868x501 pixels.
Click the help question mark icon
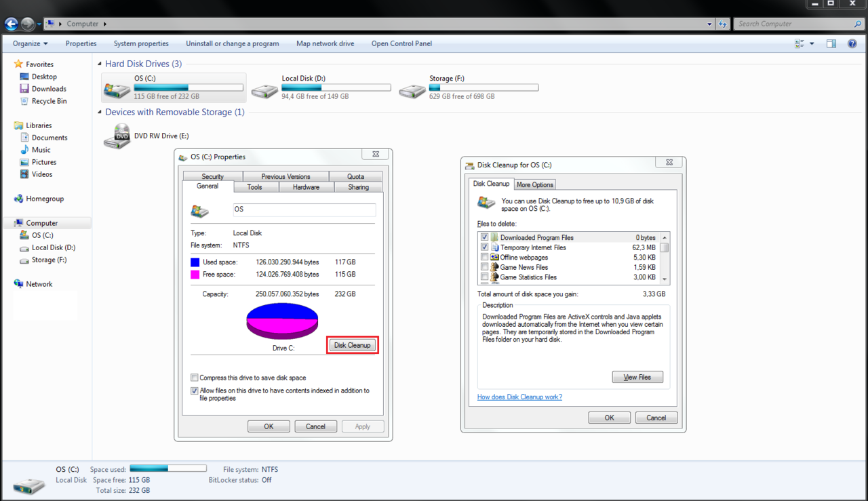[x=853, y=43]
